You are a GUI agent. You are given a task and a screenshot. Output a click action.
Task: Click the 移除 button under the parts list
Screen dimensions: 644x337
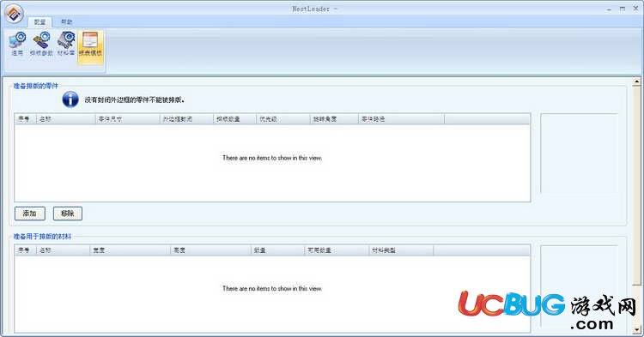click(68, 214)
